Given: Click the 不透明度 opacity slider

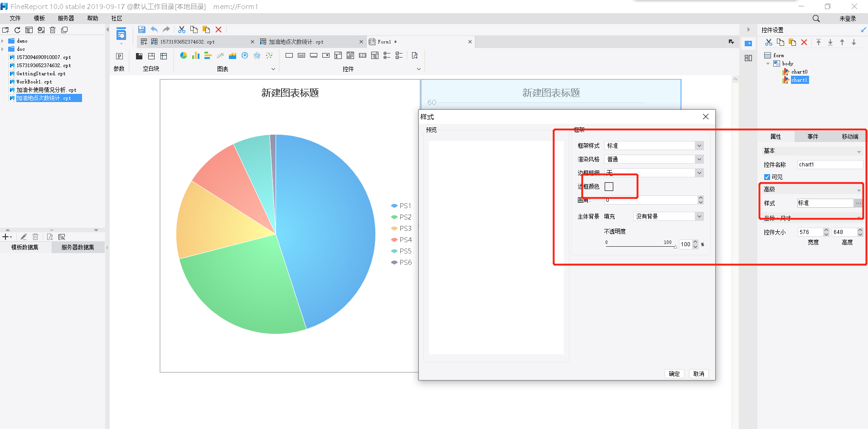Looking at the screenshot, I should (x=641, y=246).
